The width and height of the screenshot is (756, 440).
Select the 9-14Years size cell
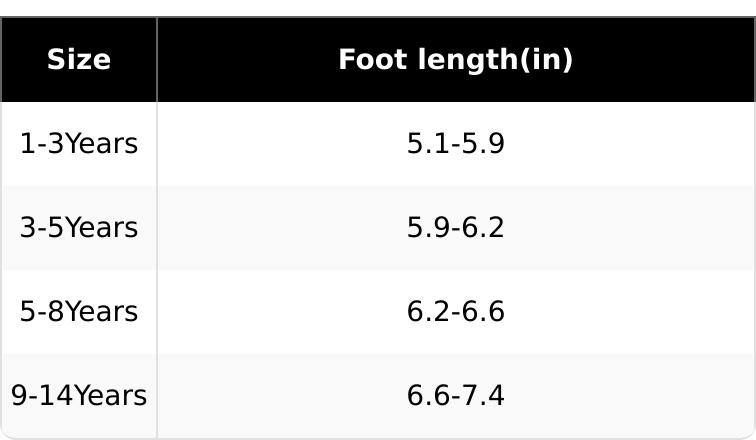[79, 395]
